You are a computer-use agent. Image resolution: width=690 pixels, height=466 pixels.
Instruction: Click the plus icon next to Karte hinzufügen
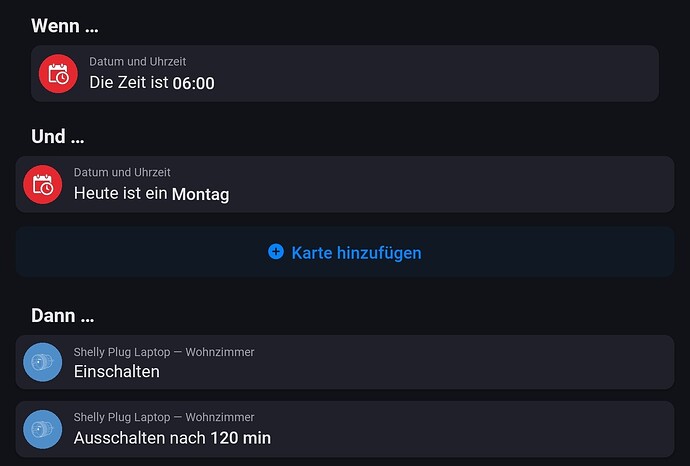(276, 252)
